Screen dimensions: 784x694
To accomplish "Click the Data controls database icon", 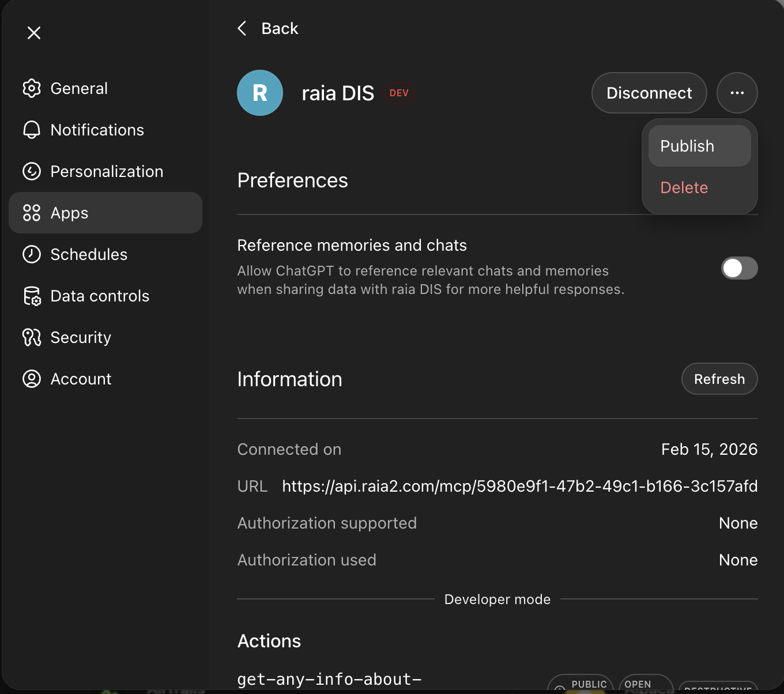I will click(32, 296).
